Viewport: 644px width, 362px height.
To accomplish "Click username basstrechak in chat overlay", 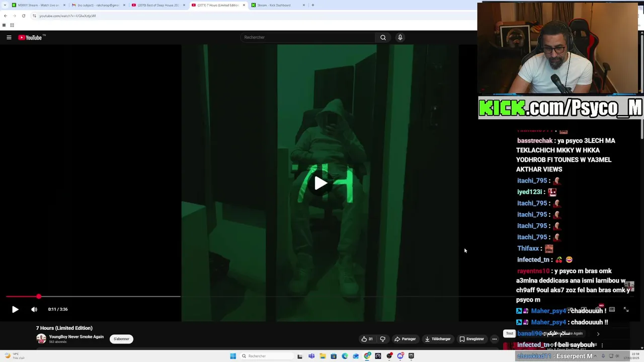I will tap(535, 141).
